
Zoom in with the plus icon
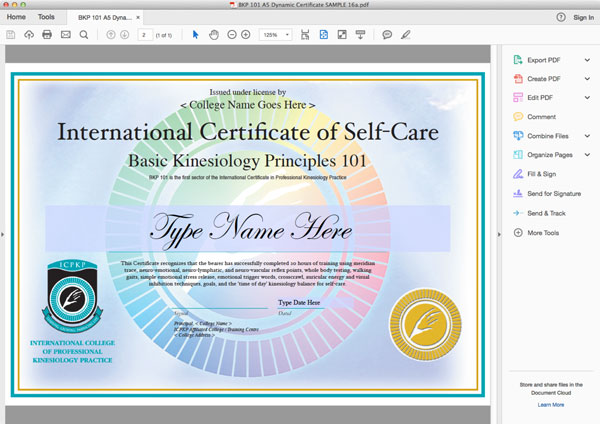(x=246, y=35)
